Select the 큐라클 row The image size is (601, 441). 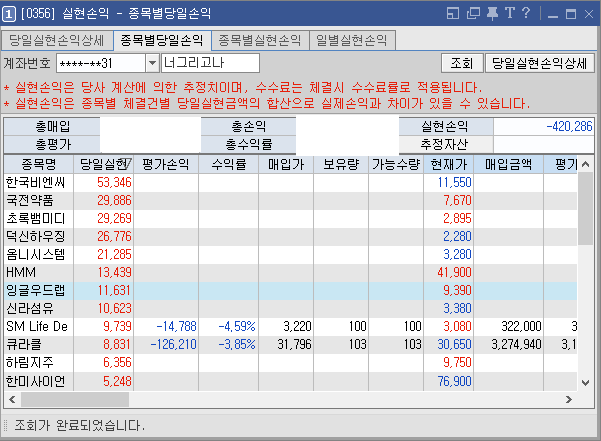coord(290,344)
